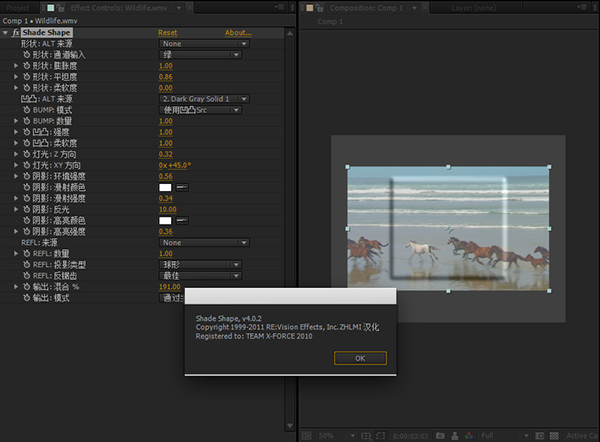Click the Reset link for Shade Shape
The height and width of the screenshot is (442, 600).
(168, 33)
